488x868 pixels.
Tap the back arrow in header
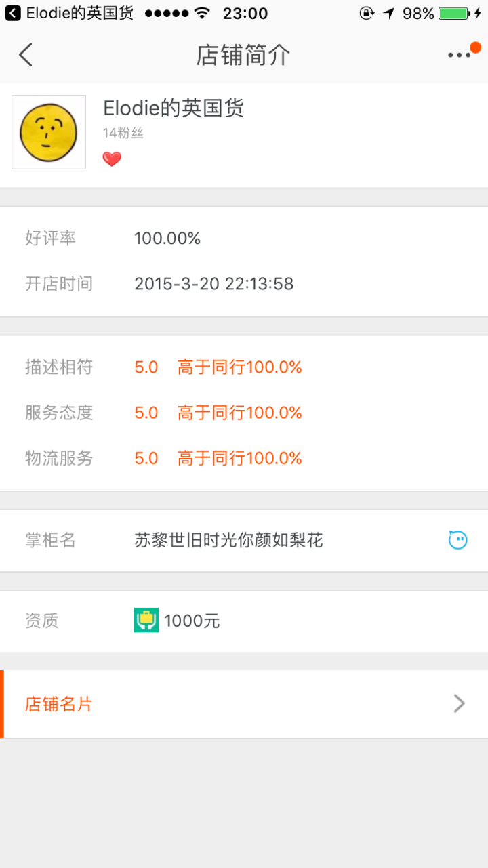pyautogui.click(x=26, y=55)
